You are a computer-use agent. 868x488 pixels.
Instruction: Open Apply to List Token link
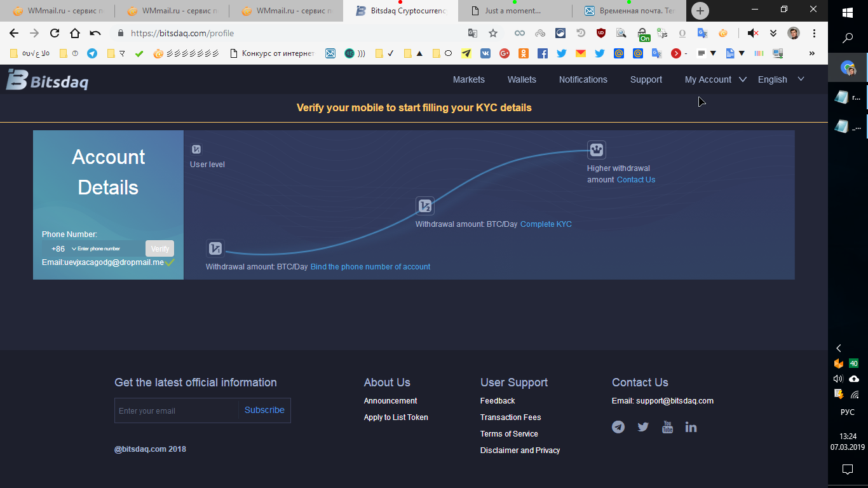[x=396, y=417]
